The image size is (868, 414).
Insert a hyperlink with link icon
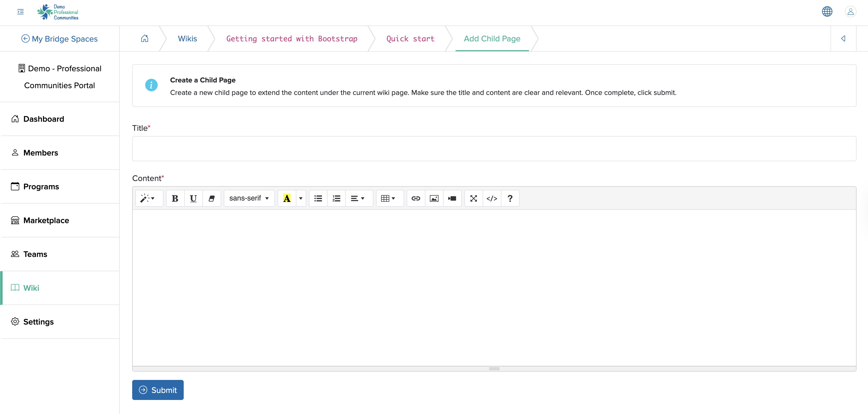[416, 198]
